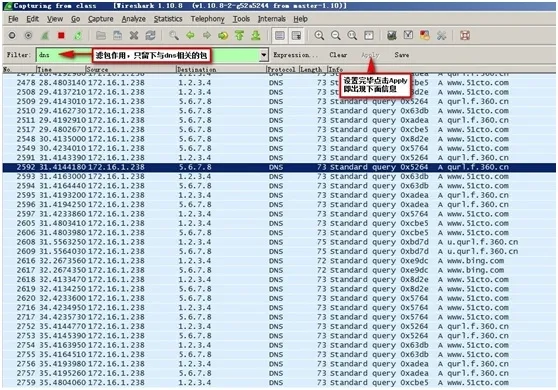Open the File menu
Screen dimensions: 558x390
click(x=13, y=19)
